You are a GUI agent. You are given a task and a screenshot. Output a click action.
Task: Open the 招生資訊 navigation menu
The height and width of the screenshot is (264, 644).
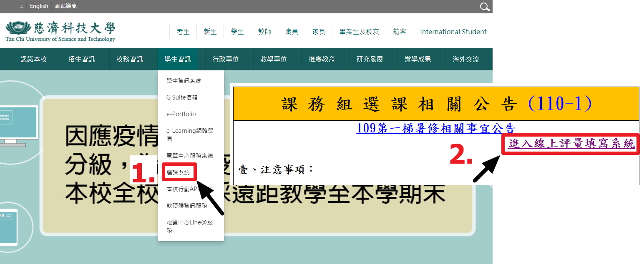coord(82,59)
